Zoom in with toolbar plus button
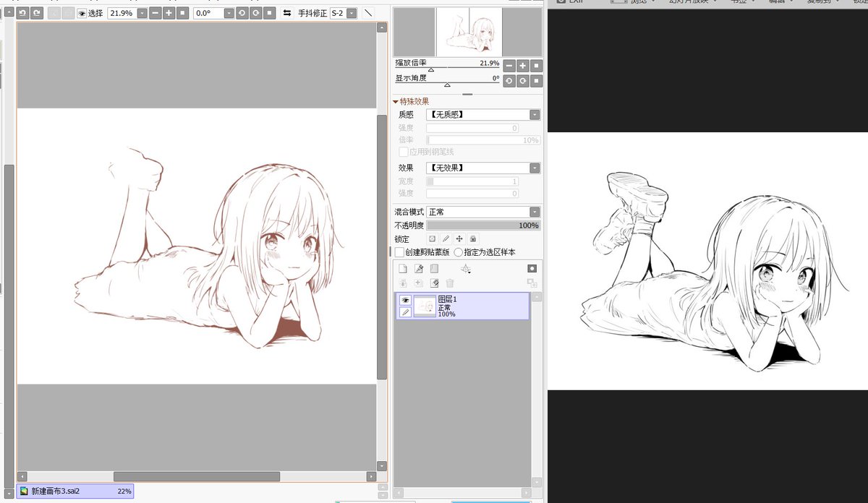Screen dimensions: 868x503 [x=169, y=13]
